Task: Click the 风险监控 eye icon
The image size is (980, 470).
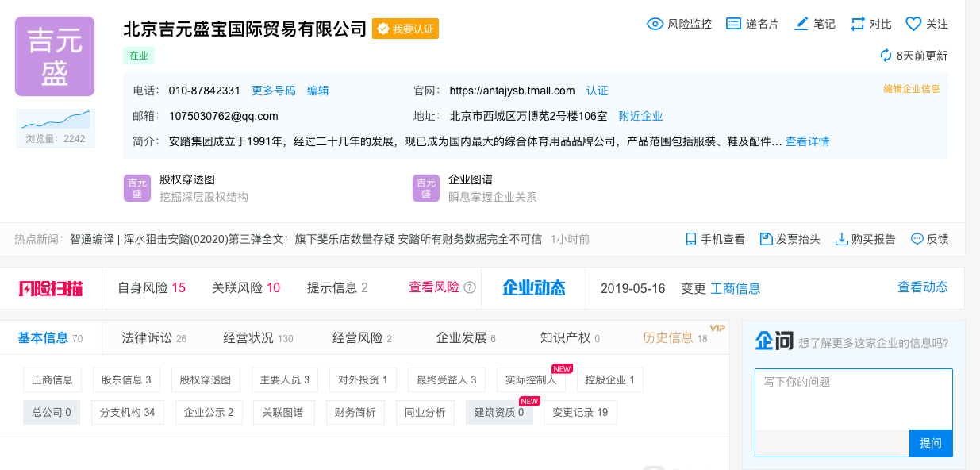Action: click(x=655, y=24)
